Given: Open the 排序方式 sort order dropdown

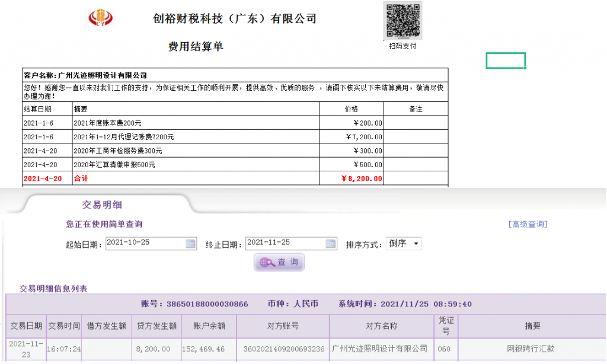Looking at the screenshot, I should tap(403, 244).
